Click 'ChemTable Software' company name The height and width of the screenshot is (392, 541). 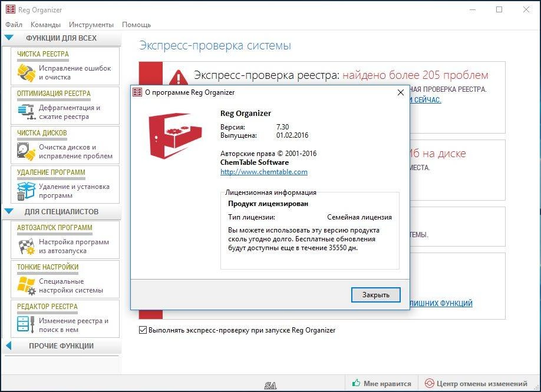coord(255,162)
